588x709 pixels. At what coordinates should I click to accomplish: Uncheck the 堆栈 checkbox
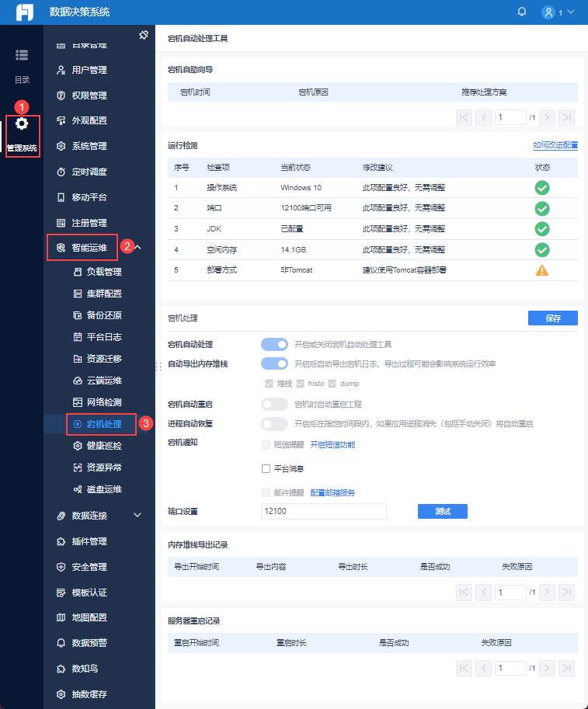[269, 384]
